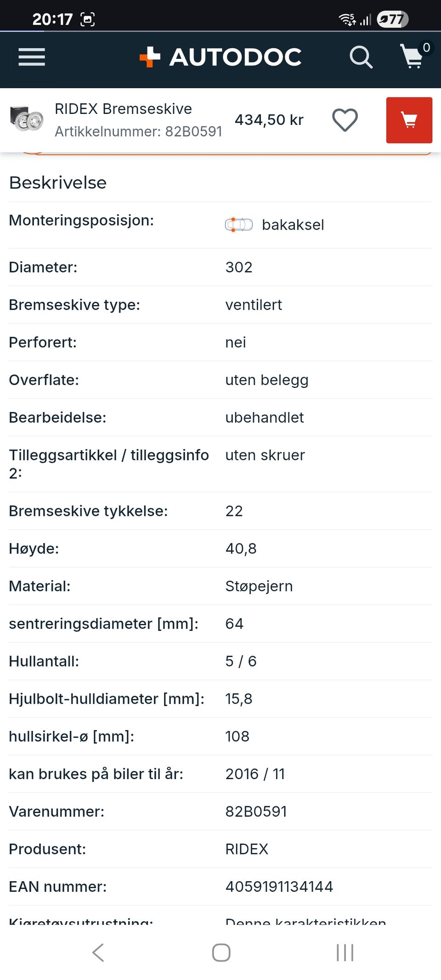The height and width of the screenshot is (980, 441).
Task: Open the shopping cart in header
Action: click(x=411, y=57)
